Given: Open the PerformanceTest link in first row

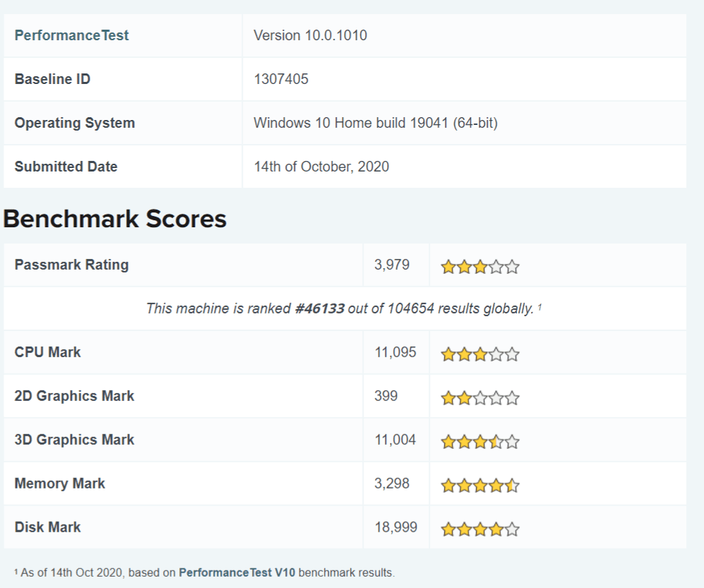Looking at the screenshot, I should (71, 35).
